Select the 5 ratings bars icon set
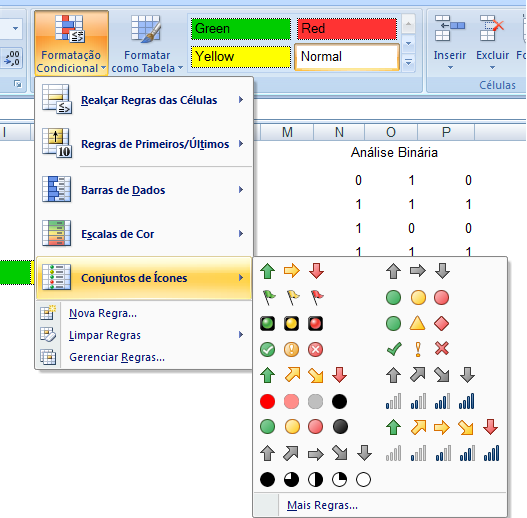527x518 pixels. [442, 453]
